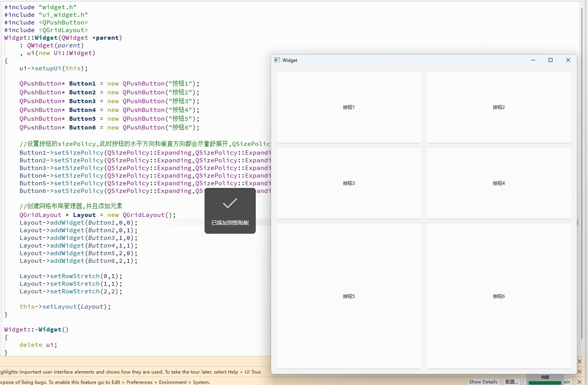The width and height of the screenshot is (588, 385).
Task: Click the green 构建 build progress bar
Action: [x=545, y=382]
